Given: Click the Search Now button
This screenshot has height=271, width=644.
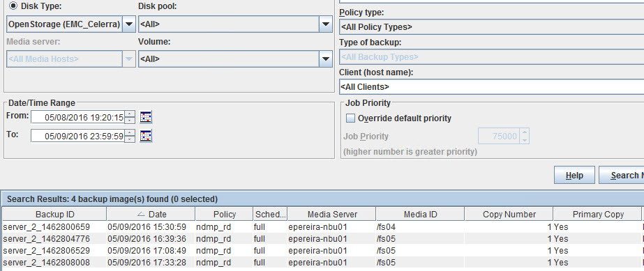Looking at the screenshot, I should pos(621,176).
